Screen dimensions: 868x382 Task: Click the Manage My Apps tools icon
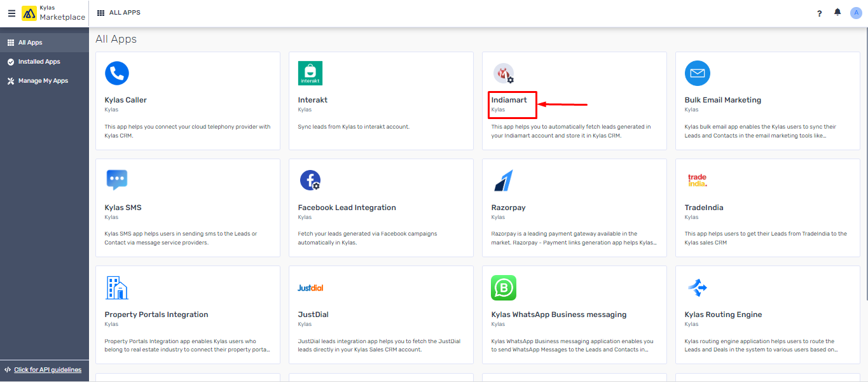pos(11,81)
